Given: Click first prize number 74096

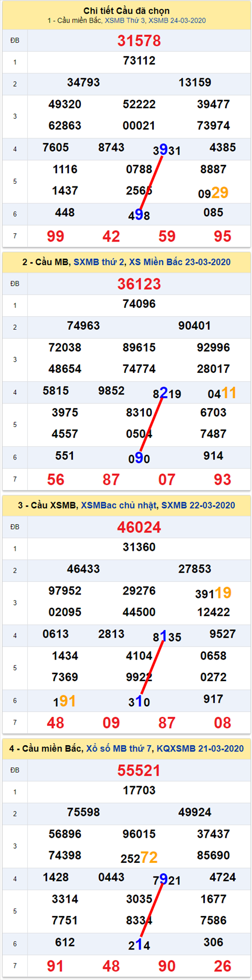Looking at the screenshot, I should pyautogui.click(x=139, y=304).
